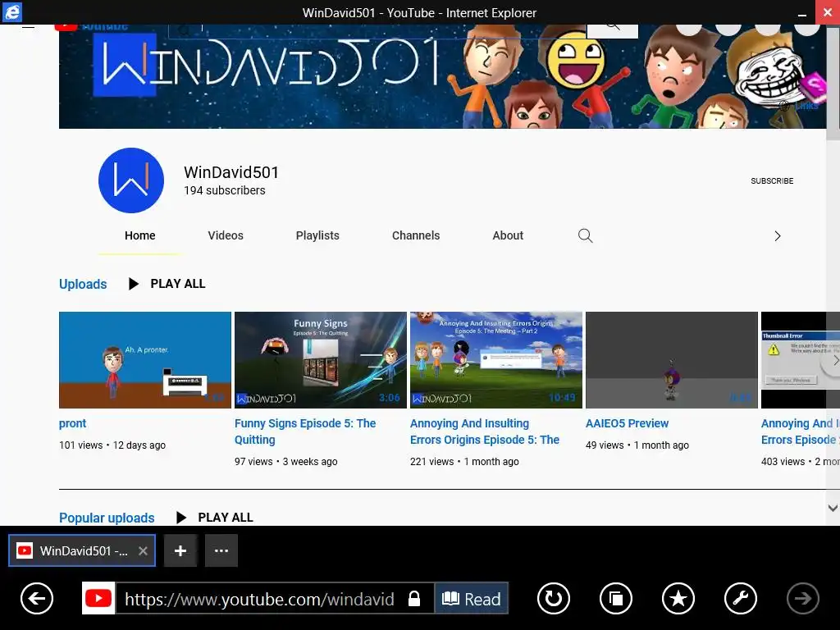Show next uploads with the shelf arrow
Screen dimensions: 840x630
(834, 361)
